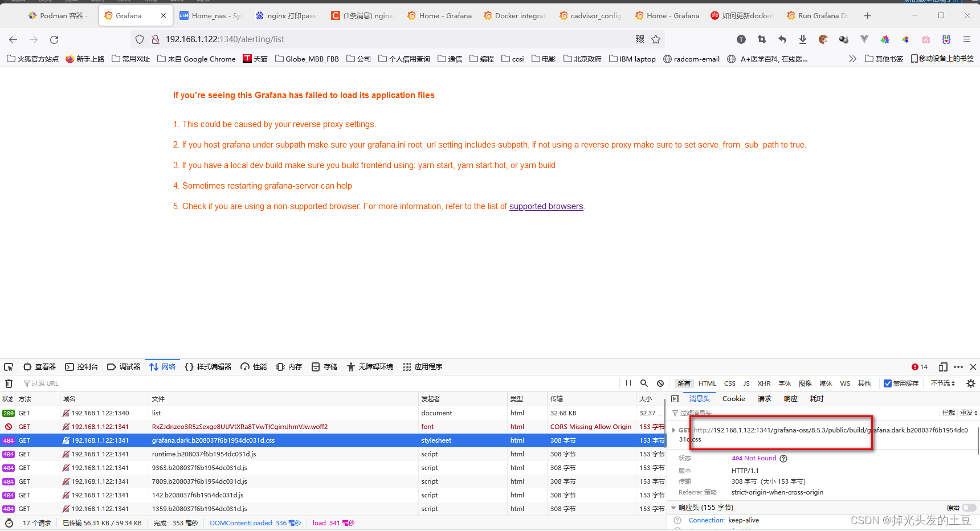Open a new browser tab
980x531 pixels.
click(x=867, y=15)
